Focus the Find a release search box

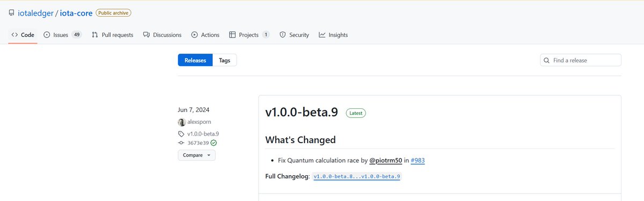(581, 61)
